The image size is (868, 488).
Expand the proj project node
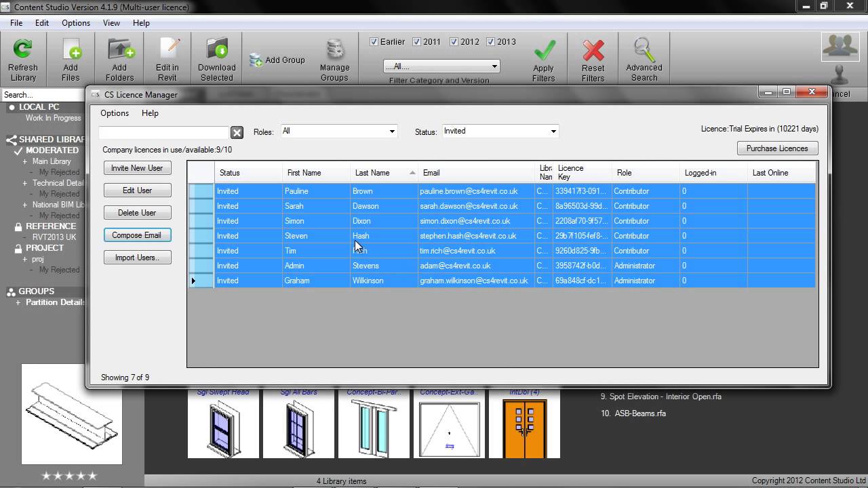(25, 259)
